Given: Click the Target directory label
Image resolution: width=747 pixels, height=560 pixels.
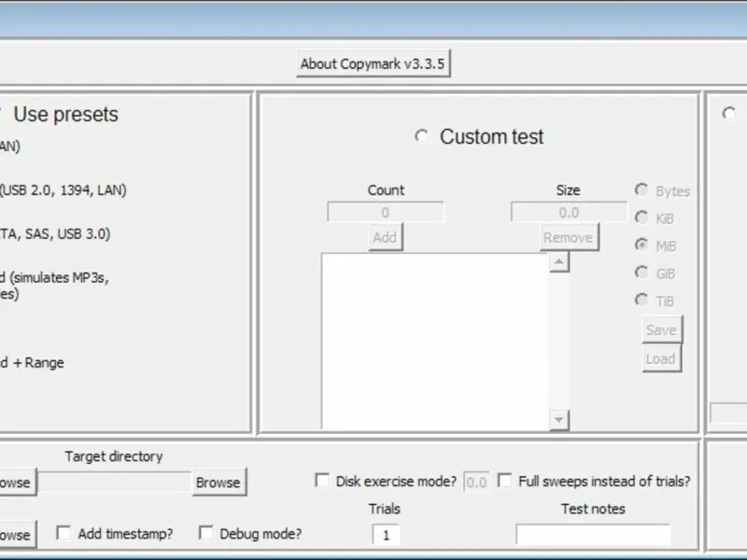Looking at the screenshot, I should (114, 456).
